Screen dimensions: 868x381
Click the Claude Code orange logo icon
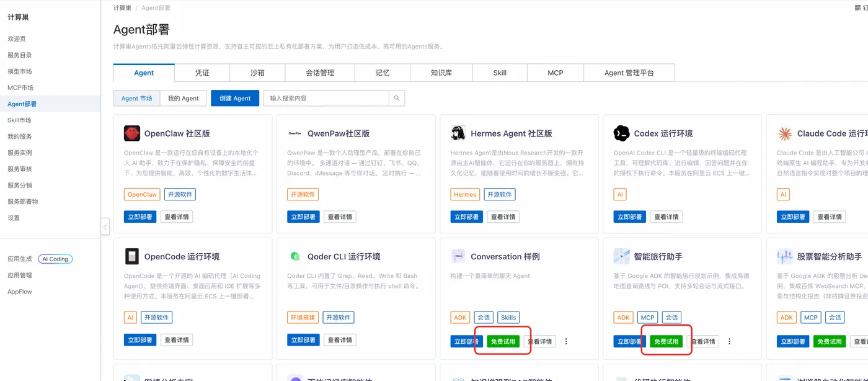click(785, 133)
